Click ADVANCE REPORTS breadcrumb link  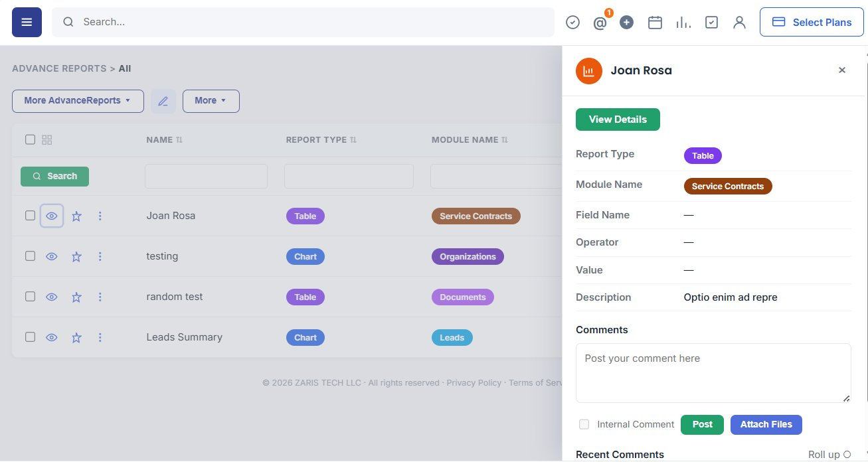59,68
